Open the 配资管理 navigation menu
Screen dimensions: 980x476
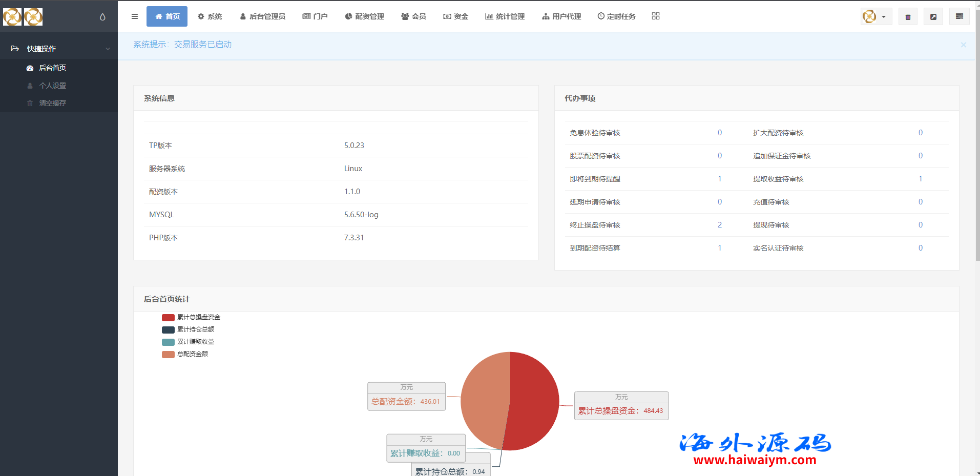[x=364, y=16]
